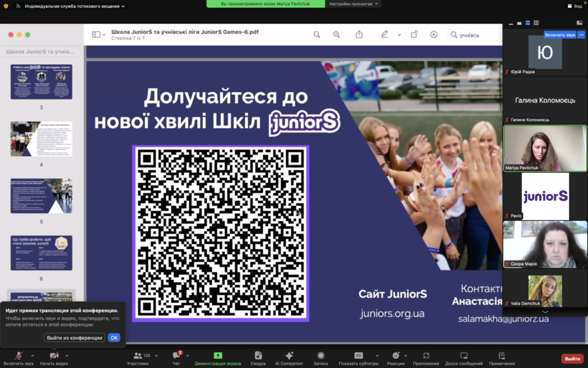
Task: Zoom out the PDF document
Action: coord(317,34)
